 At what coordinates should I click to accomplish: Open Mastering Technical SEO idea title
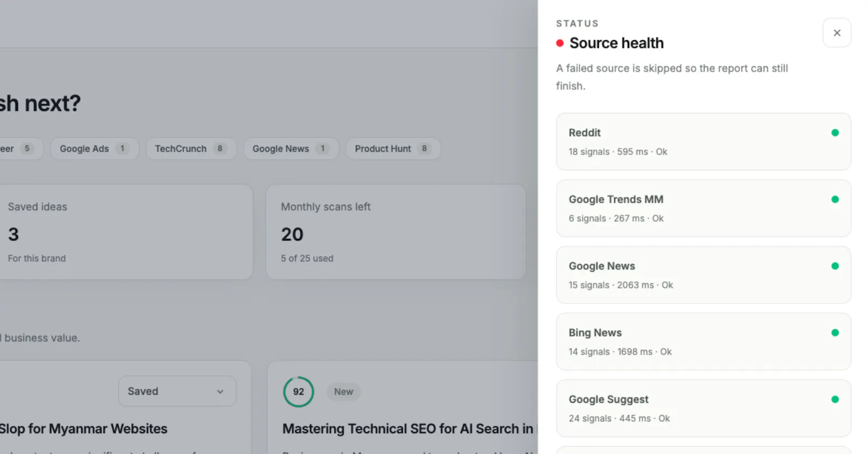pos(409,428)
